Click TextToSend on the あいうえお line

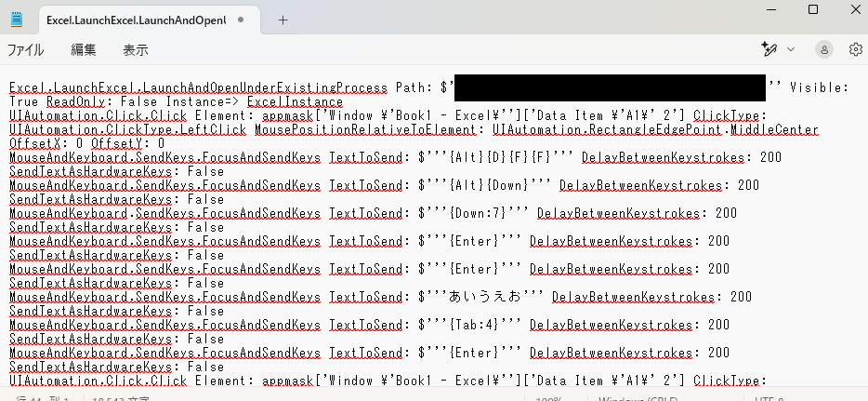(366, 297)
